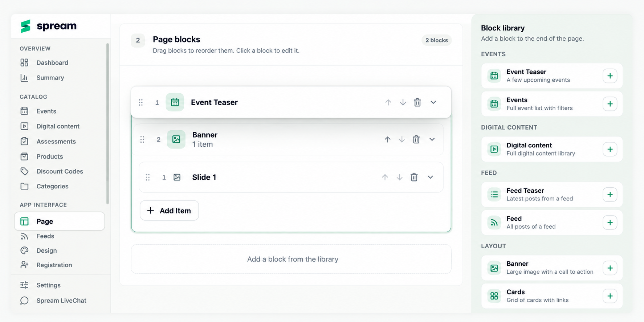The image size is (644, 322).
Task: Select the Page item in sidebar
Action: (60, 221)
